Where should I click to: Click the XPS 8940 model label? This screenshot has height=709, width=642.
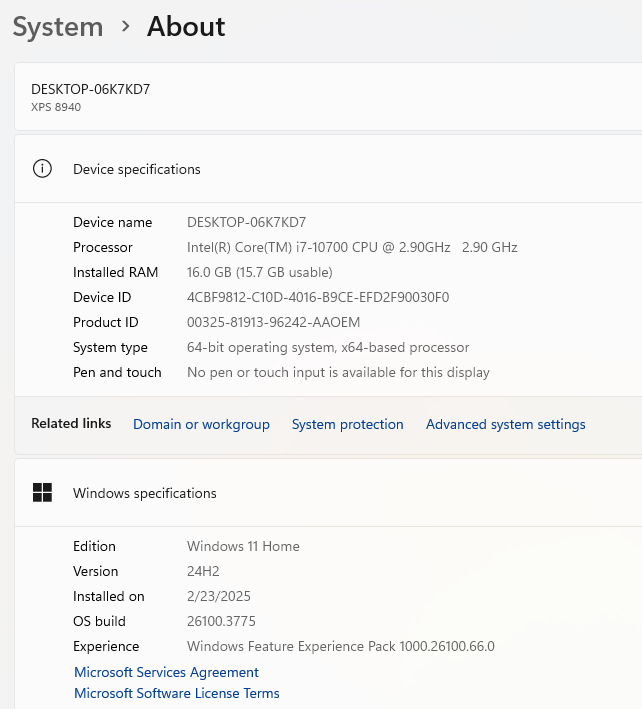[x=56, y=107]
